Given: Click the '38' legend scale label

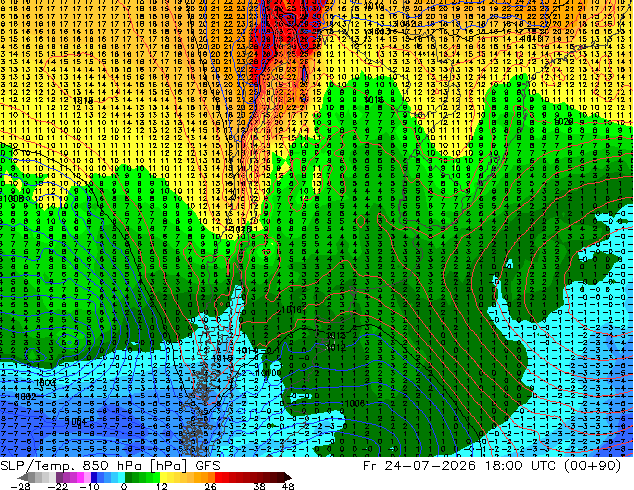Looking at the screenshot, I should pyautogui.click(x=260, y=486).
